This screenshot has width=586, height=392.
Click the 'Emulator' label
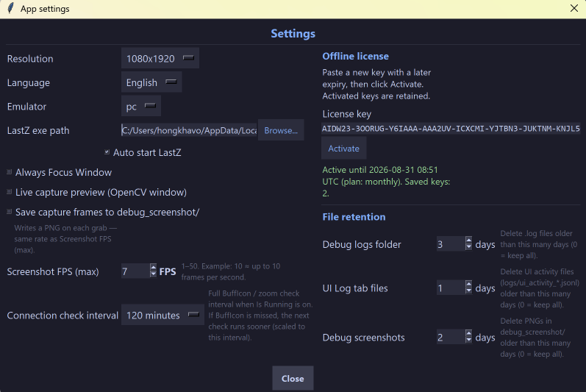[x=26, y=107]
